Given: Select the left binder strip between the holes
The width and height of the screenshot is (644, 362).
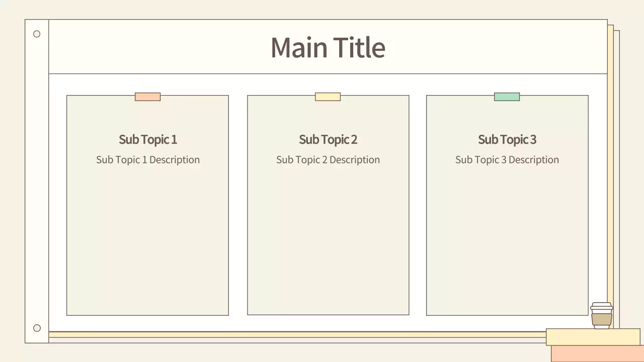Looking at the screenshot, I should pos(37,181).
